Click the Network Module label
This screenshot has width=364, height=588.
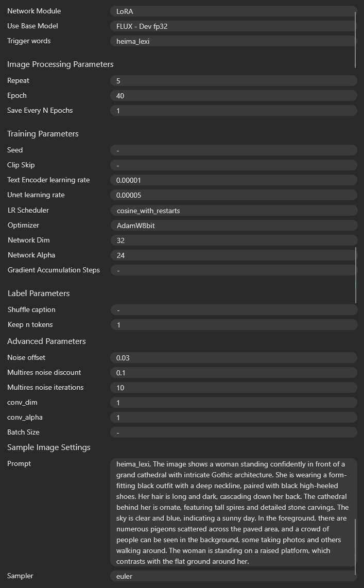click(34, 11)
